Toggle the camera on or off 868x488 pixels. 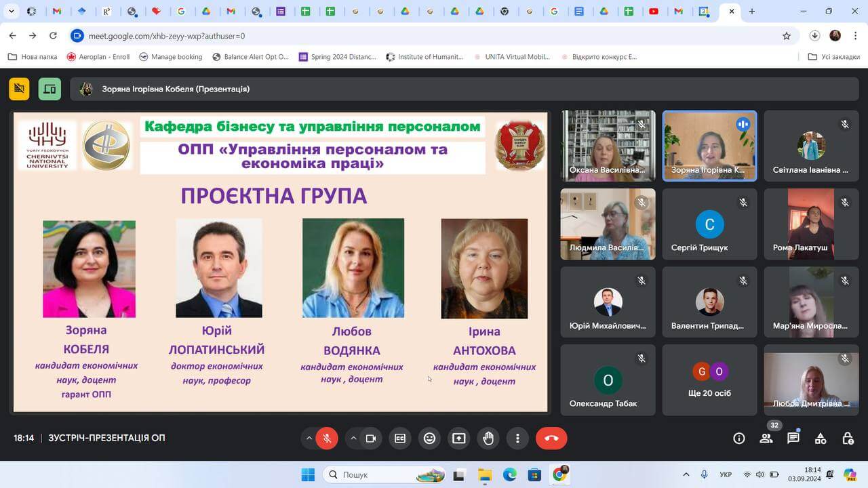click(371, 439)
